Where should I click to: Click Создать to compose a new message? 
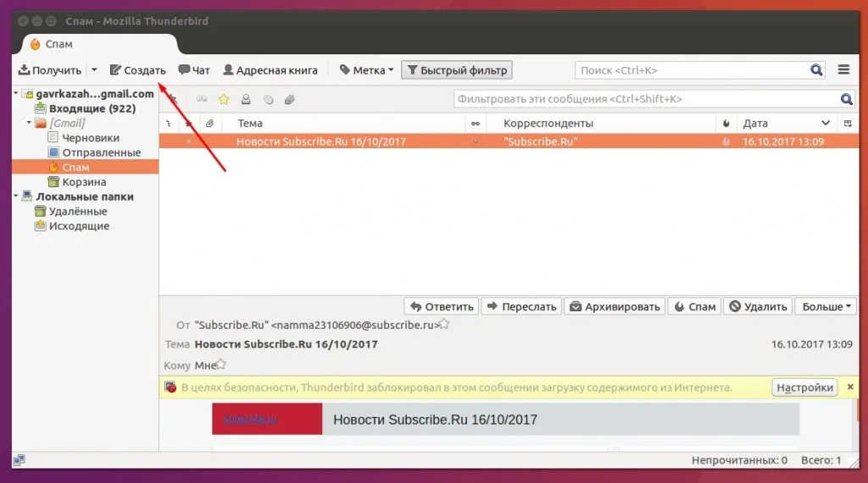[138, 70]
